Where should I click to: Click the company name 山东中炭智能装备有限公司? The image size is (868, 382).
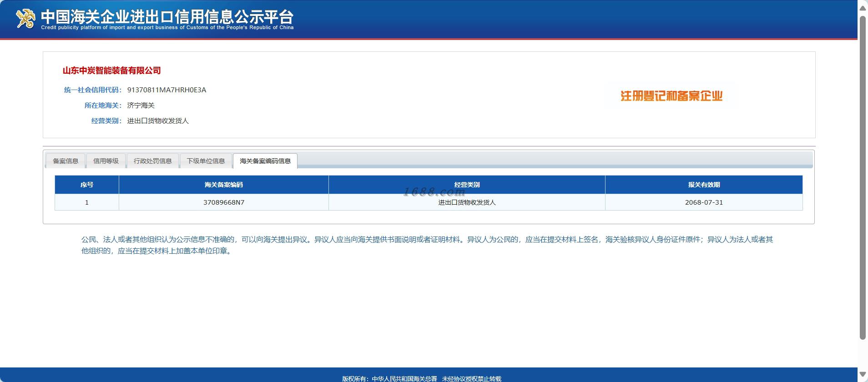click(112, 70)
